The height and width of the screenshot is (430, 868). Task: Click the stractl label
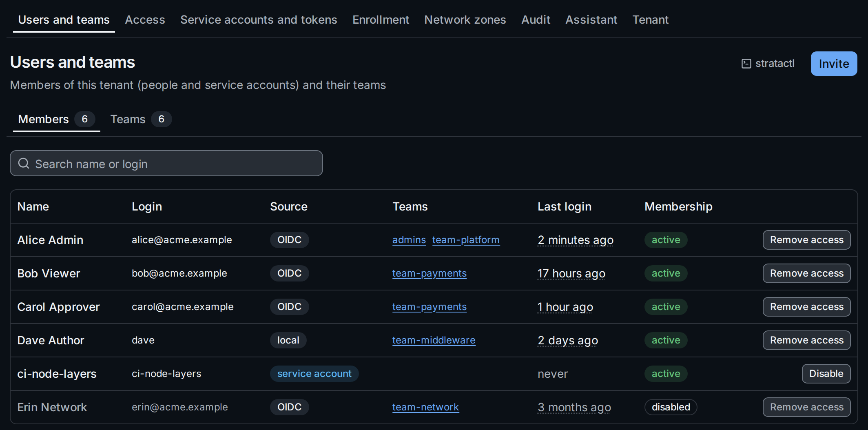pos(775,64)
